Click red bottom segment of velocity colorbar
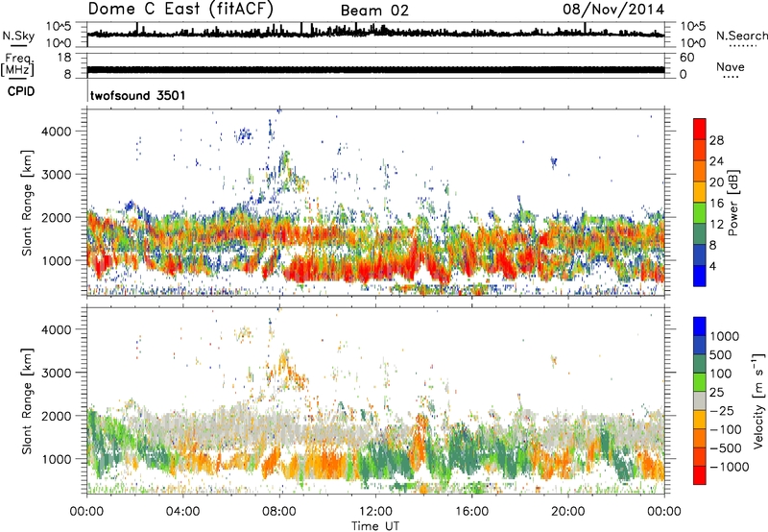The width and height of the screenshot is (768, 532). tap(700, 475)
